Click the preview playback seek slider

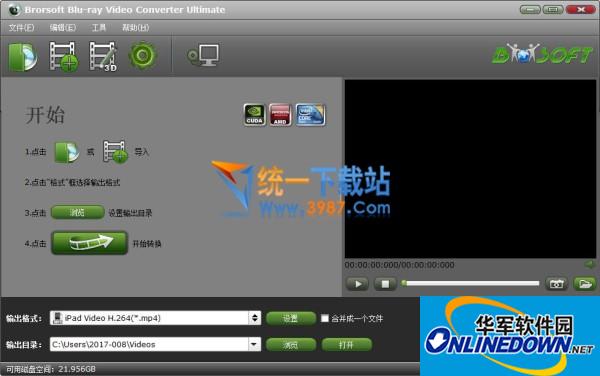(471, 283)
